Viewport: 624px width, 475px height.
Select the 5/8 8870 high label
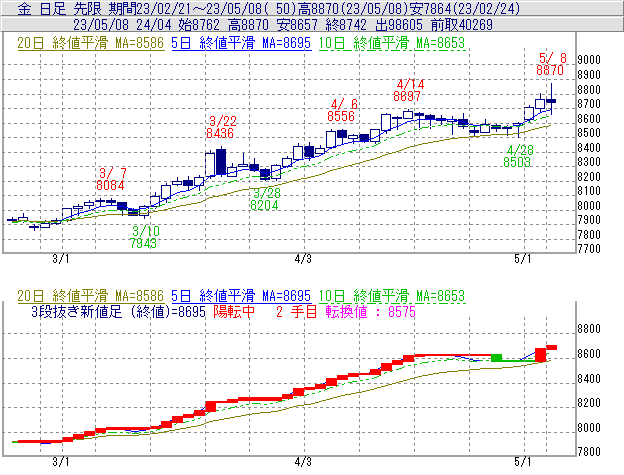551,64
